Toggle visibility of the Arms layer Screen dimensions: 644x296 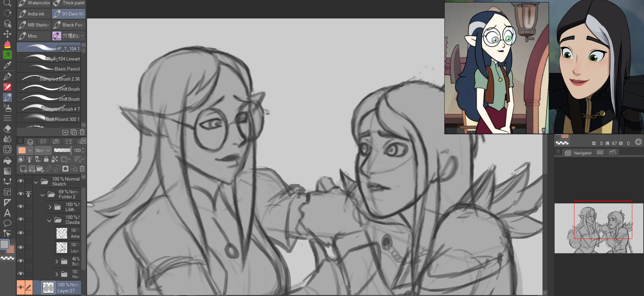coord(21,233)
